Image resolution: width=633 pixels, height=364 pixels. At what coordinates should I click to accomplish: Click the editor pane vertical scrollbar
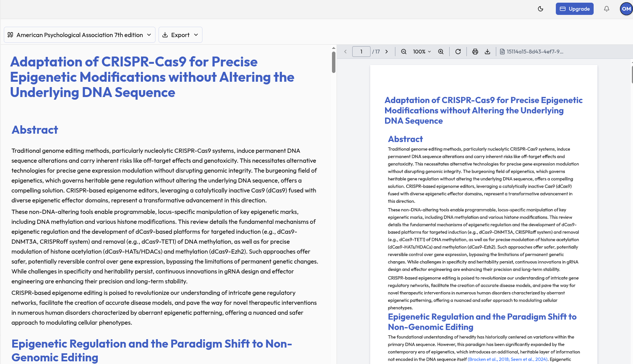[x=333, y=62]
